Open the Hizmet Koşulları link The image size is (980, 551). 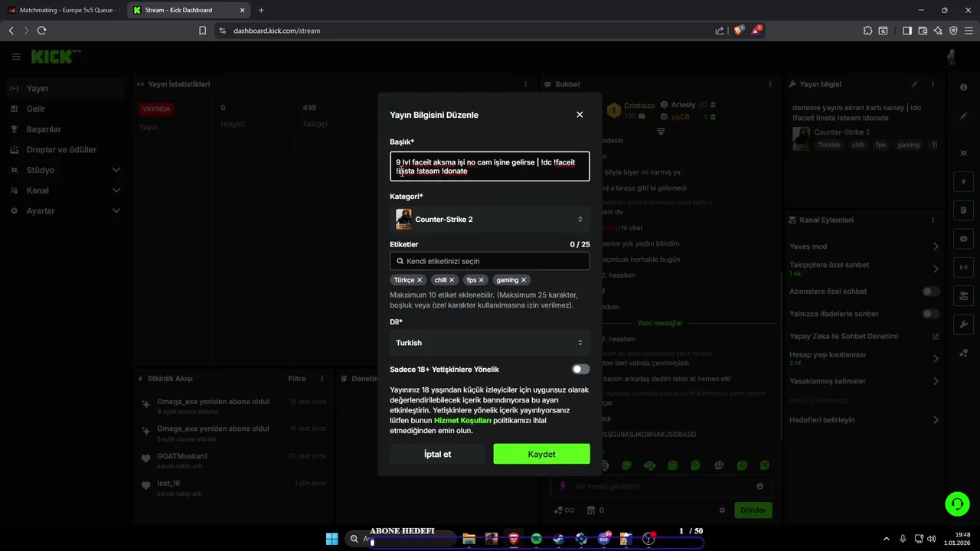[462, 421]
